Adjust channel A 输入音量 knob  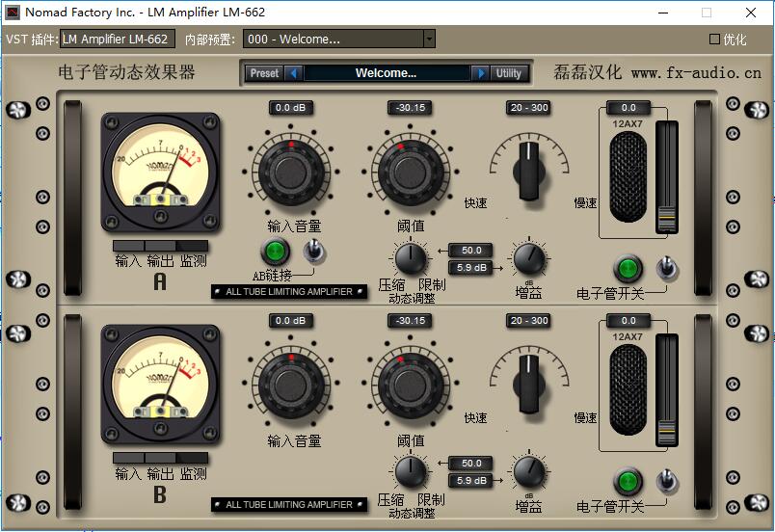291,173
